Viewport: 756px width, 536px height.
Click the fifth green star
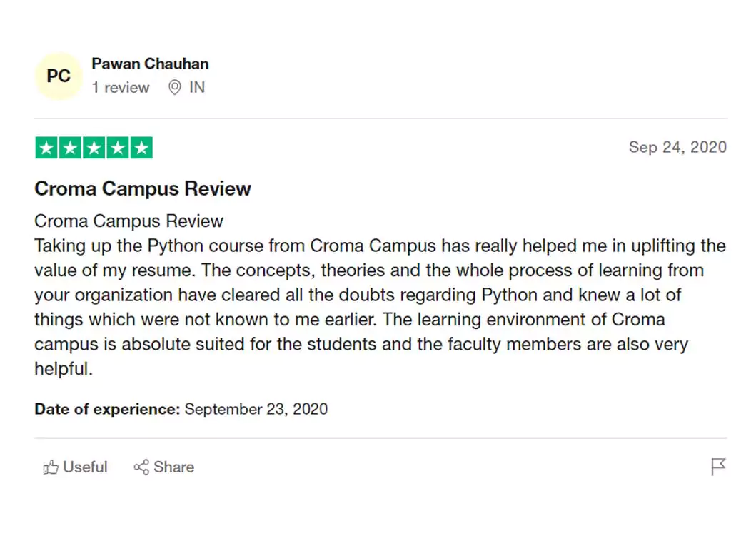click(141, 148)
